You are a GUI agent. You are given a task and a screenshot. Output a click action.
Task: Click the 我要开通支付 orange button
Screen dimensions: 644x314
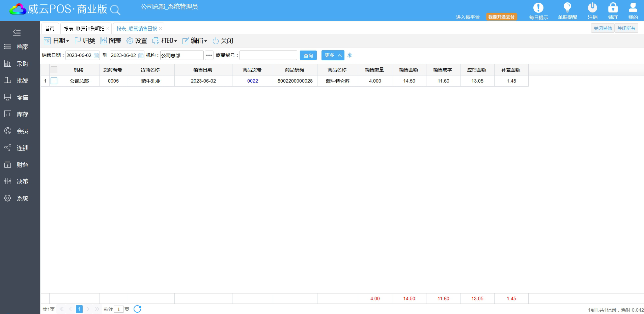501,17
